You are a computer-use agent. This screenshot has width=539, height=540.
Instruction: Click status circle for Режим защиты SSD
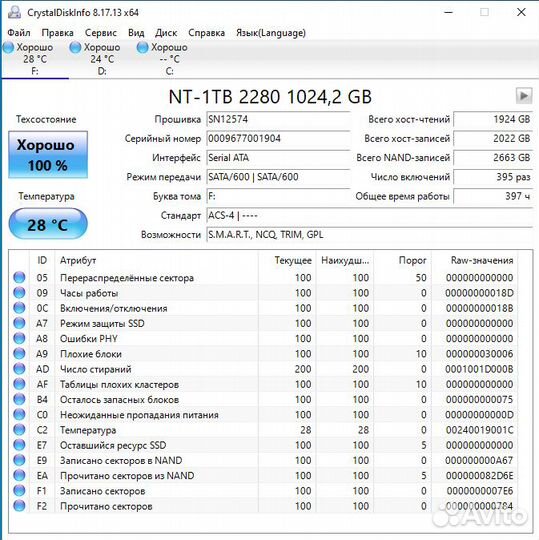(19, 323)
